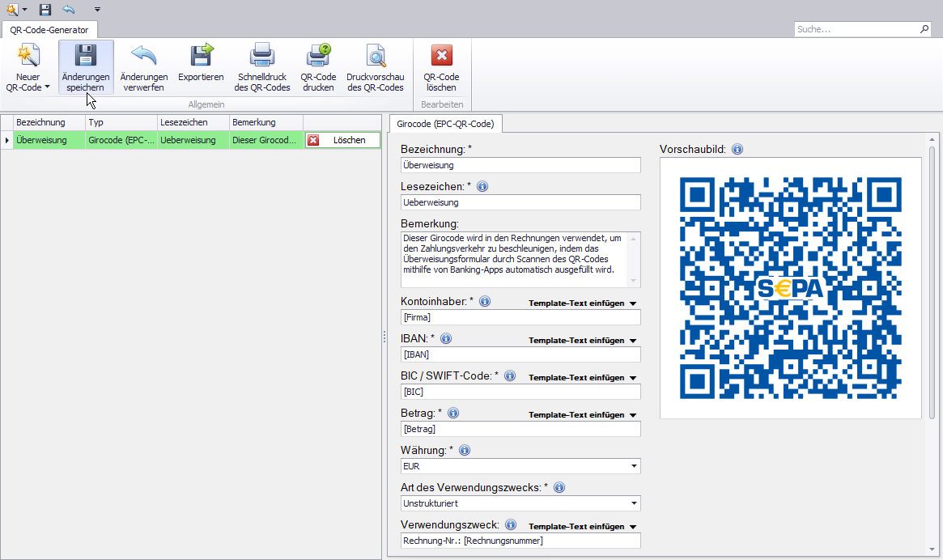
Task: Discard changes with Änderungen verwerfen
Action: coord(144,67)
